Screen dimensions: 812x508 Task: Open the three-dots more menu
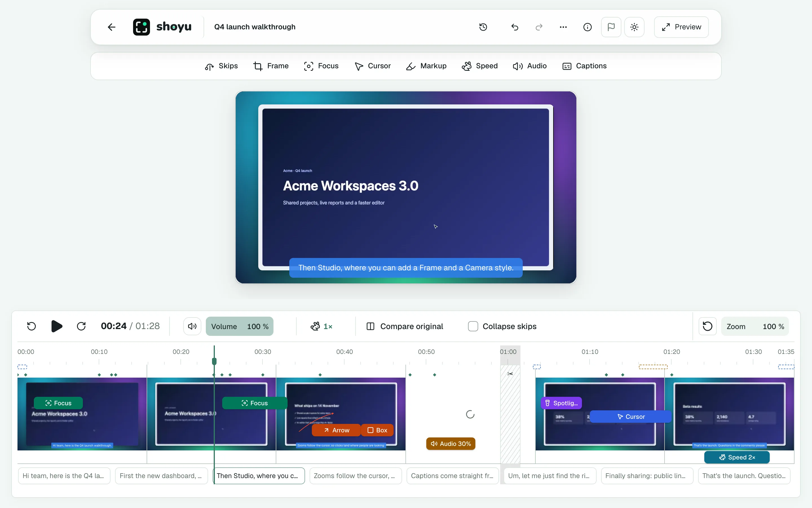point(563,27)
